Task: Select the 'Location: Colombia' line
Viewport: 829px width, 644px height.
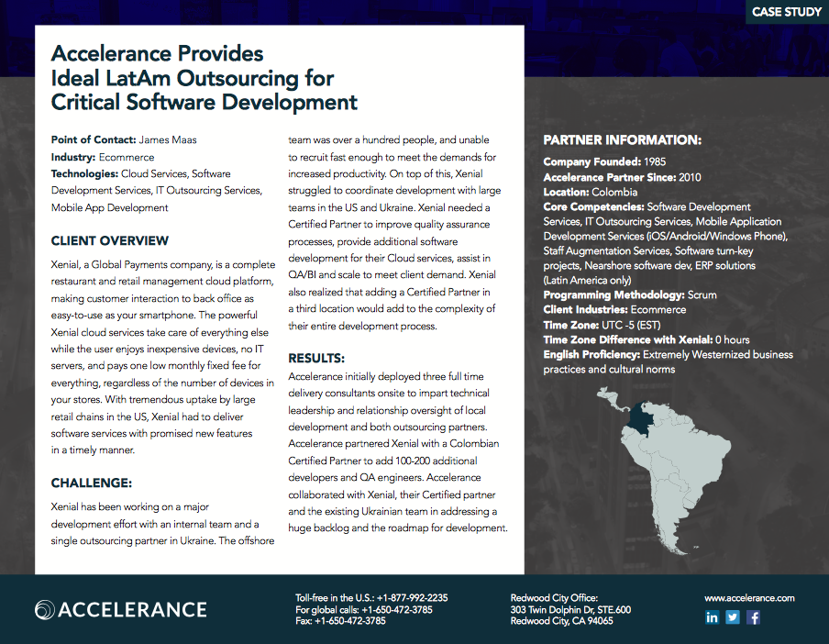Action: pos(590,192)
